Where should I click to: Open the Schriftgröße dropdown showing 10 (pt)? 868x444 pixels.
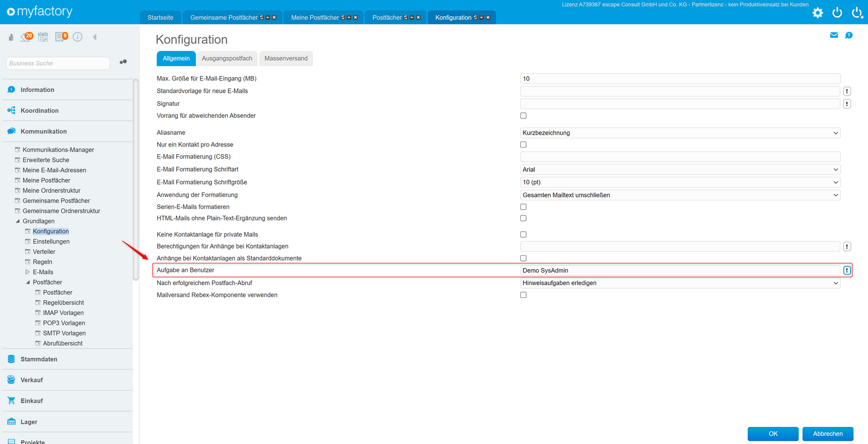pyautogui.click(x=680, y=182)
